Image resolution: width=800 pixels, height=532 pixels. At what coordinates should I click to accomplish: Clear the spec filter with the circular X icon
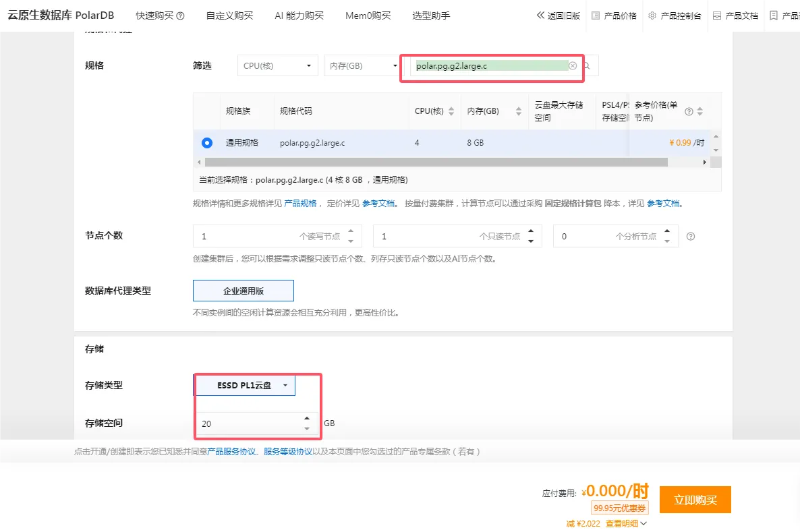(x=572, y=66)
